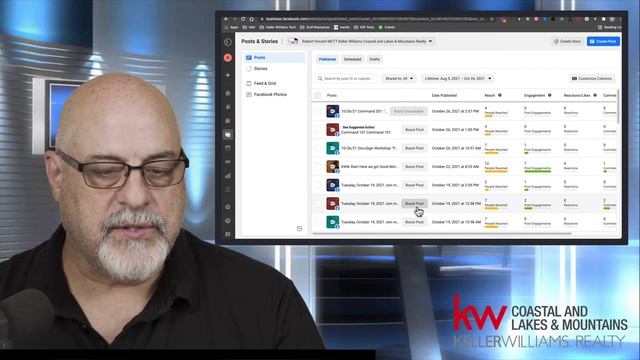Click the browser home icon
The image size is (640, 360).
[251, 19]
